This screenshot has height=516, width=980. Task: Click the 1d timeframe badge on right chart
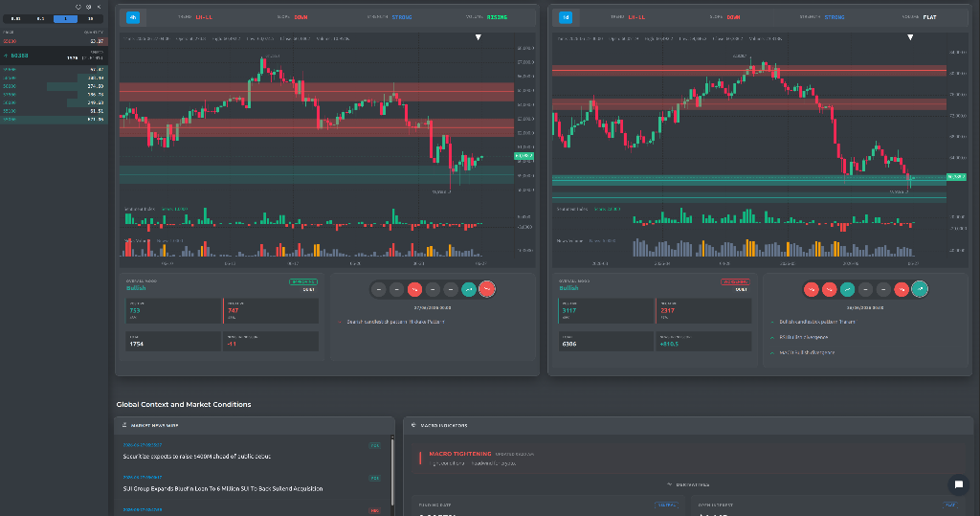coord(566,17)
